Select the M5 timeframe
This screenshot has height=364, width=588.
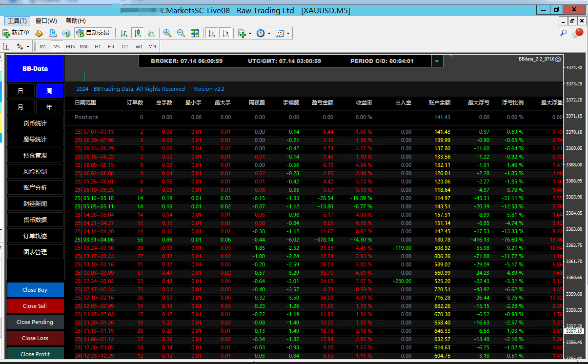[x=57, y=46]
